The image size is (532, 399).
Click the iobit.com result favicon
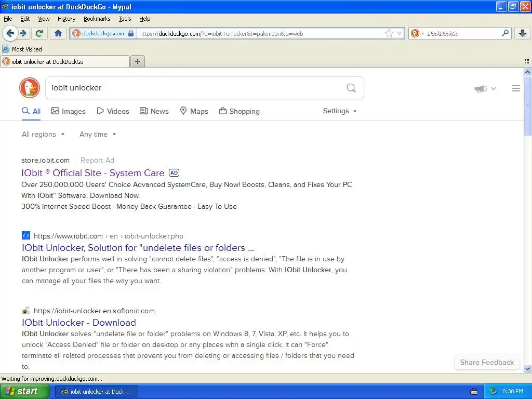click(26, 235)
